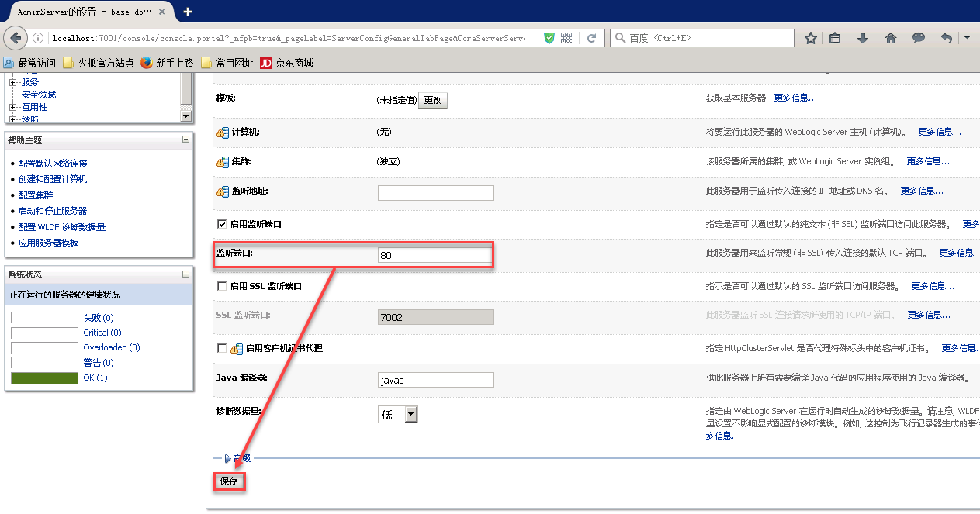The width and height of the screenshot is (980, 514).
Task: Open 更多信息 link for 集群 row
Action: point(928,161)
